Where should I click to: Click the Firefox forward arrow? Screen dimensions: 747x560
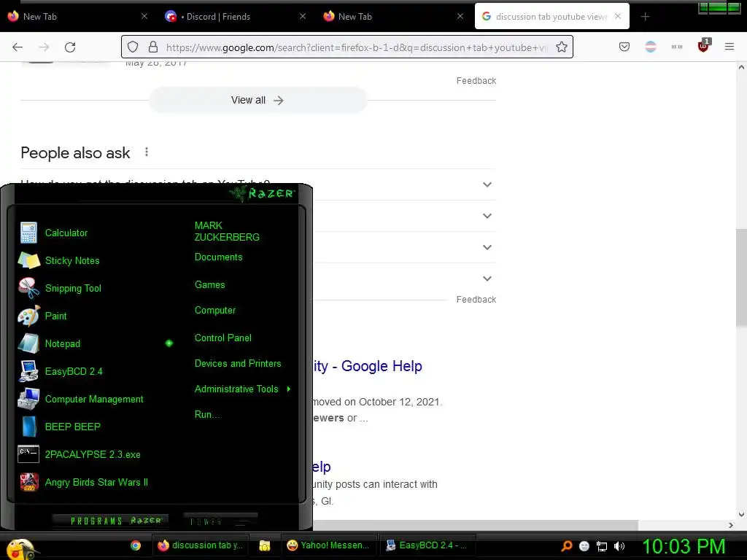click(44, 47)
